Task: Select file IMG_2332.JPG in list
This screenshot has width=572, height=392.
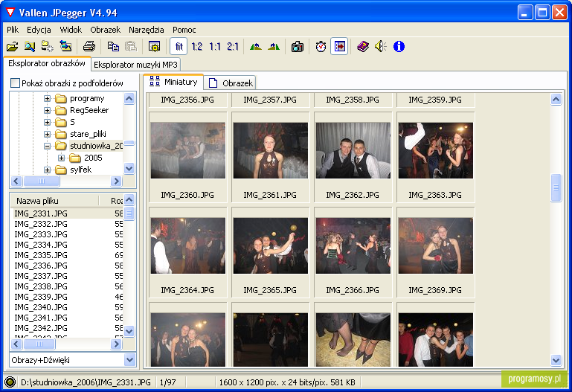Action: tap(41, 224)
